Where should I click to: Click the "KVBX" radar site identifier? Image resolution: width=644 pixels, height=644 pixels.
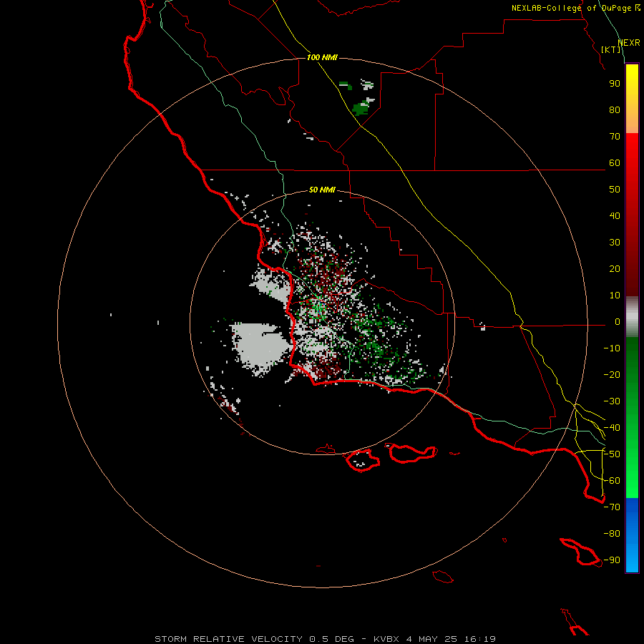(x=386, y=639)
